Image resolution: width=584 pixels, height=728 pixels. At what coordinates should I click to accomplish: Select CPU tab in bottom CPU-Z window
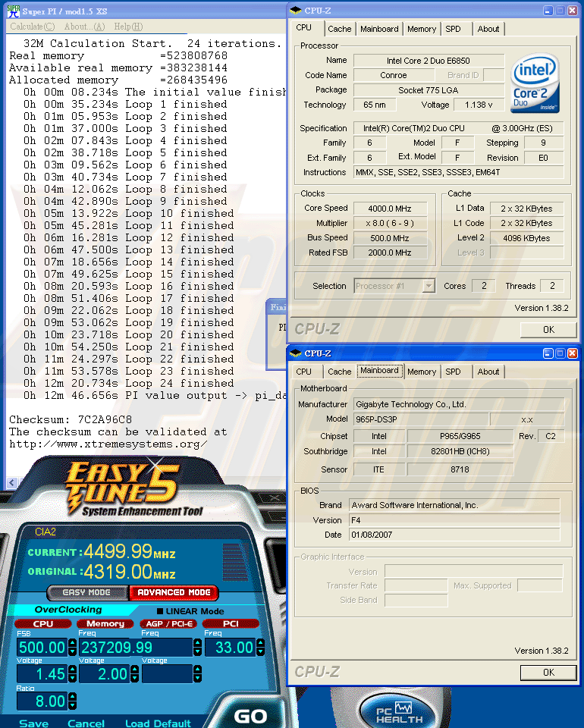(304, 372)
